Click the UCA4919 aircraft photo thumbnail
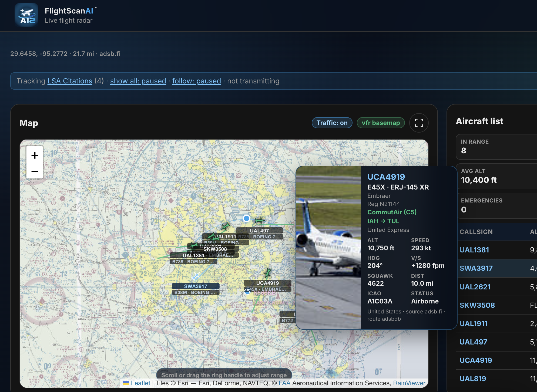The height and width of the screenshot is (392, 537). click(328, 248)
